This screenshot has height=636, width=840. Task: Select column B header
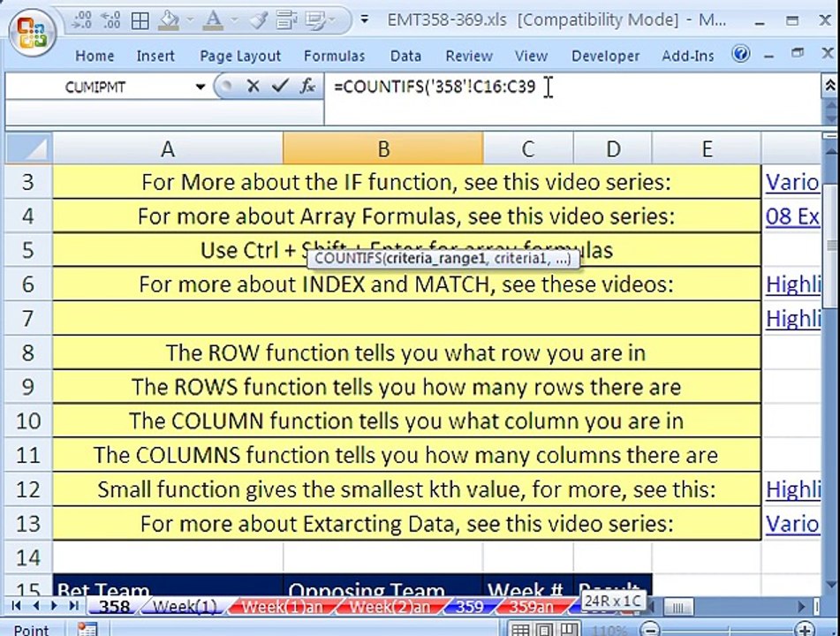coord(383,148)
